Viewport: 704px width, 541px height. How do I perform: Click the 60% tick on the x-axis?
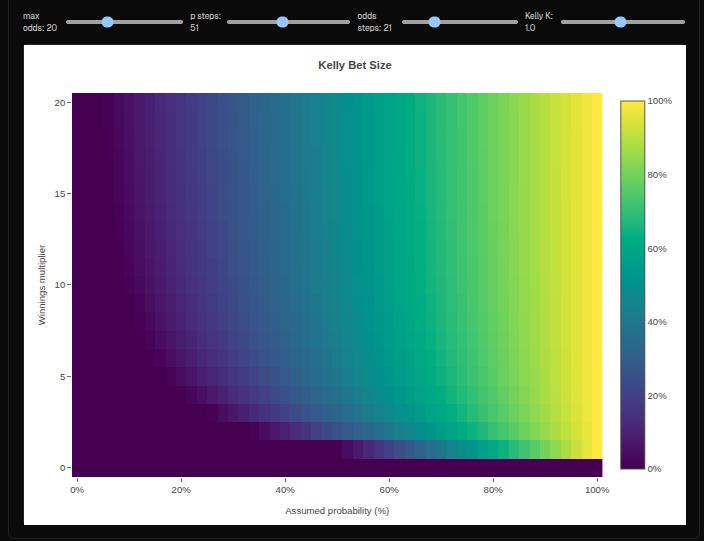[389, 490]
